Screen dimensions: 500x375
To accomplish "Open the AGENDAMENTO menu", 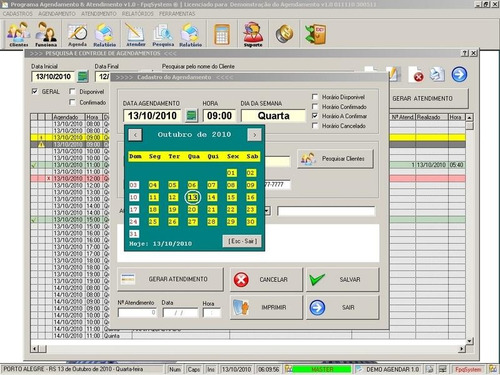I will pyautogui.click(x=57, y=14).
